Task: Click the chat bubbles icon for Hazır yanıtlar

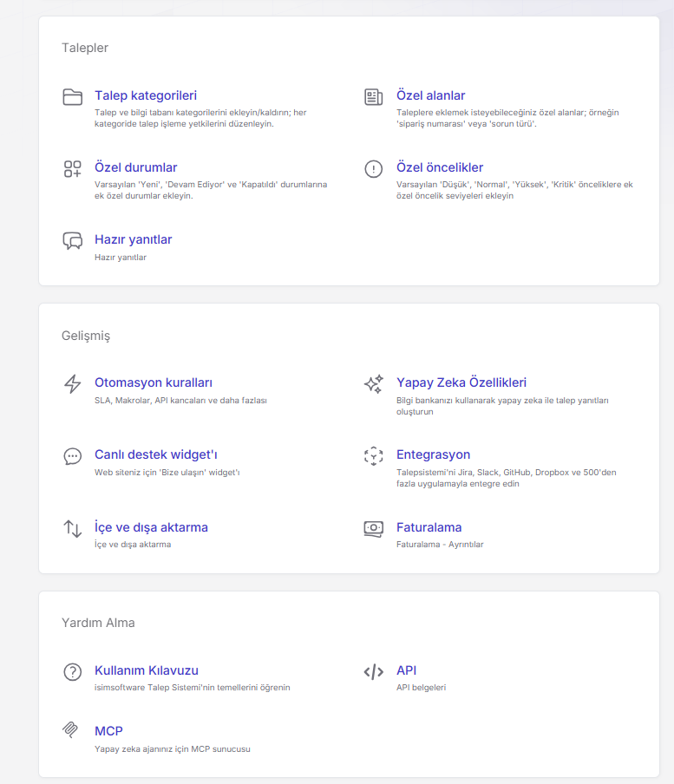Action: click(73, 241)
